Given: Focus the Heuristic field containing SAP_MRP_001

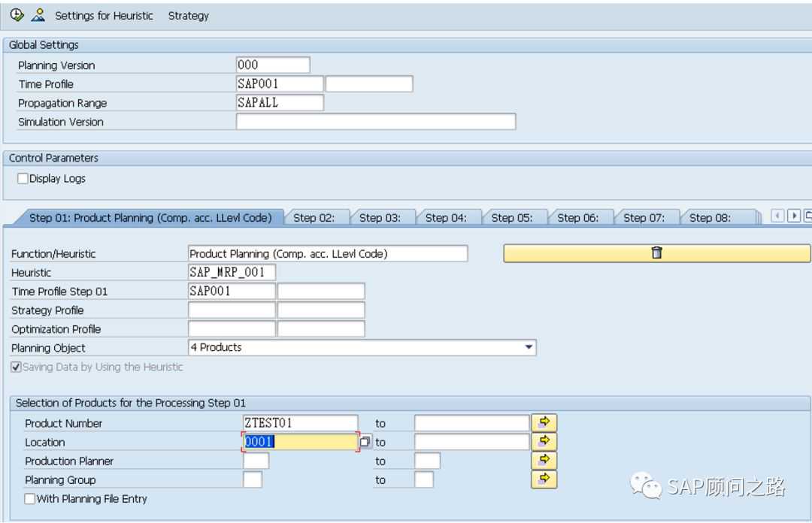Looking at the screenshot, I should 232,273.
